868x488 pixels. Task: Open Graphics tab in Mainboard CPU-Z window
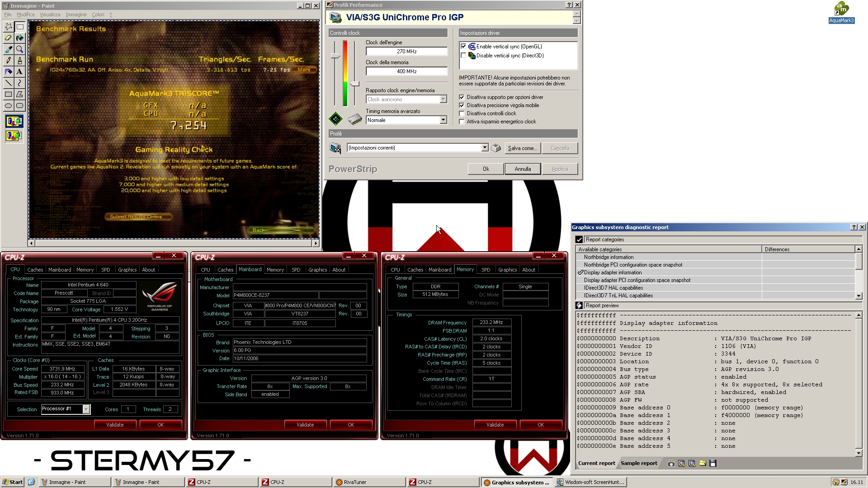pos(317,270)
